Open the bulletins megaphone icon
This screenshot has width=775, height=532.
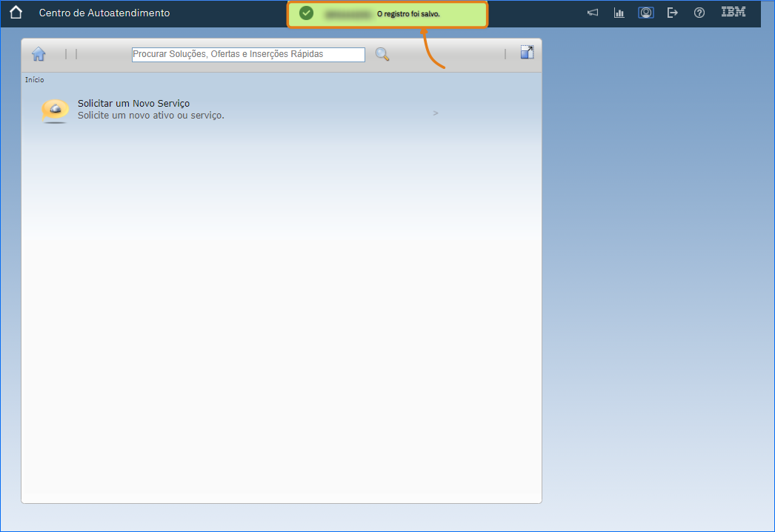coord(593,13)
